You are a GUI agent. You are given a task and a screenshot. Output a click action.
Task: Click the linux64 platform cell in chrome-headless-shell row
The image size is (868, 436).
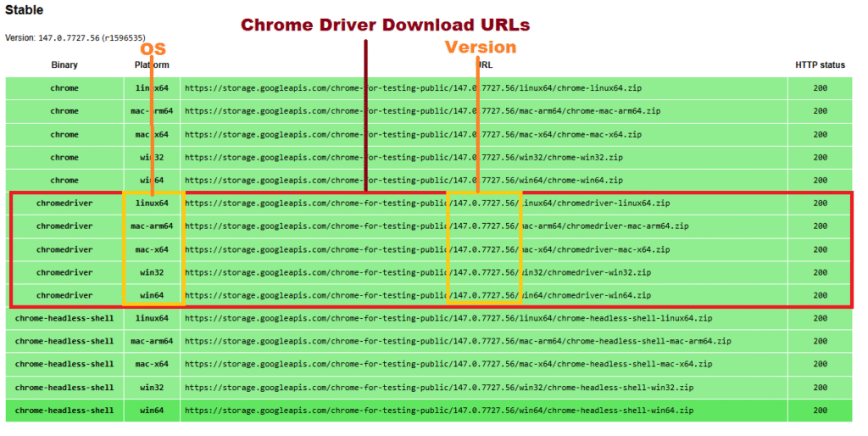tap(152, 318)
